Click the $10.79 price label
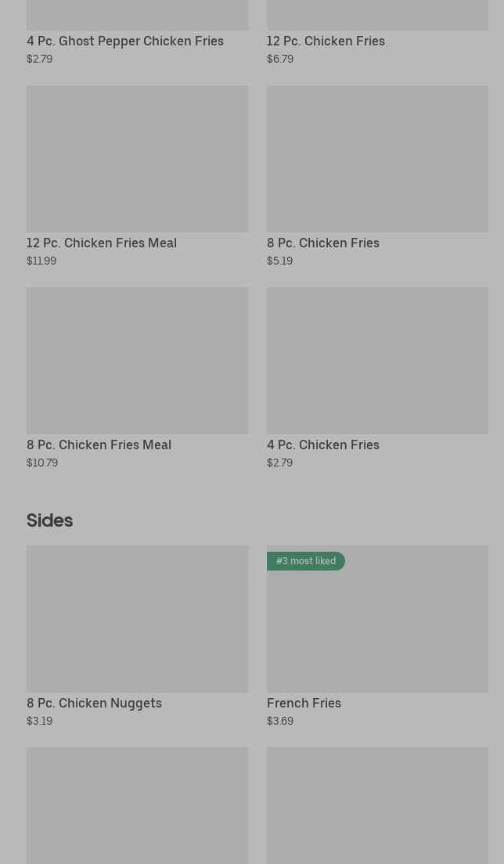This screenshot has width=504, height=864. point(42,463)
